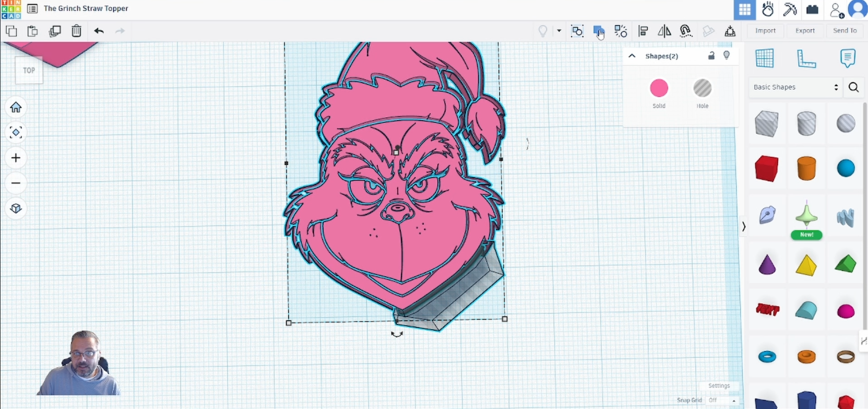Open the Align tool

click(x=643, y=31)
